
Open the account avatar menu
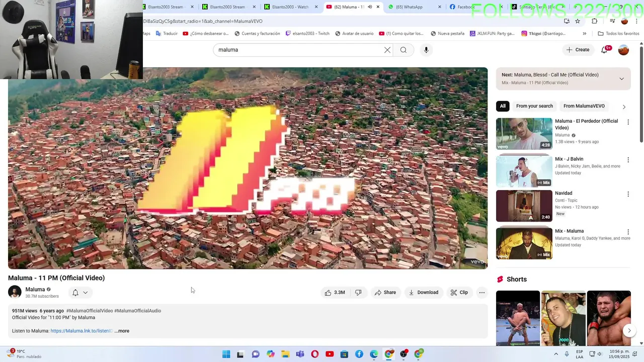coord(623,50)
